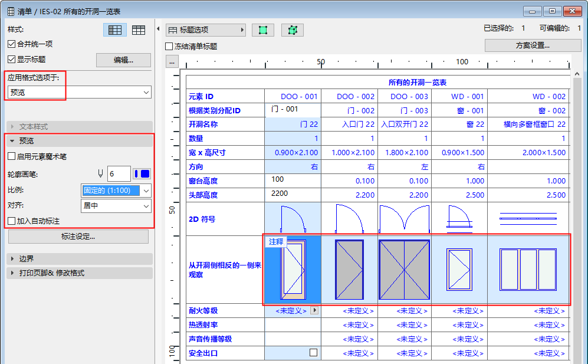Enable 加入自动标注 checkbox

click(x=12, y=221)
